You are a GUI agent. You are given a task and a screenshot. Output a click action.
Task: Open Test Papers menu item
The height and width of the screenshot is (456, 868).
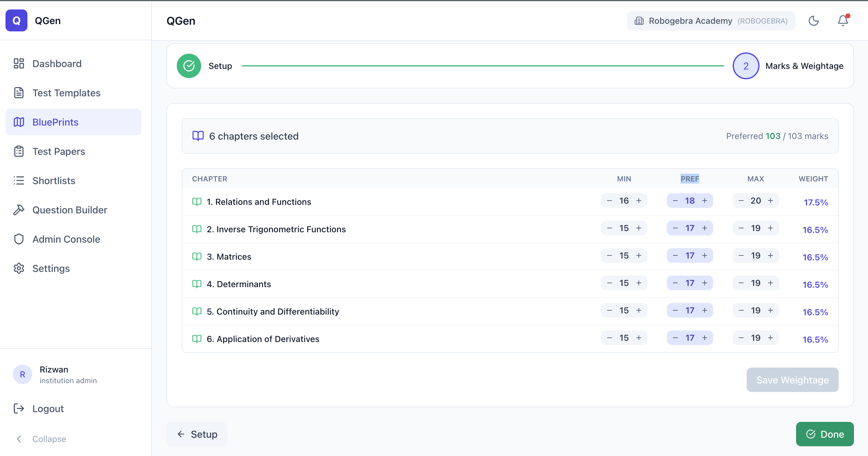coord(59,151)
